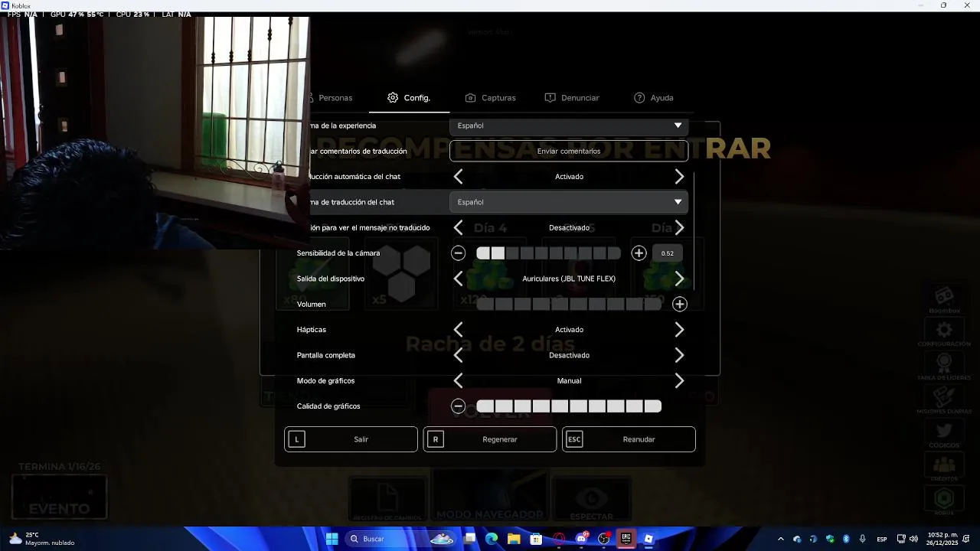Select previous output device before Auriculares

click(x=458, y=279)
